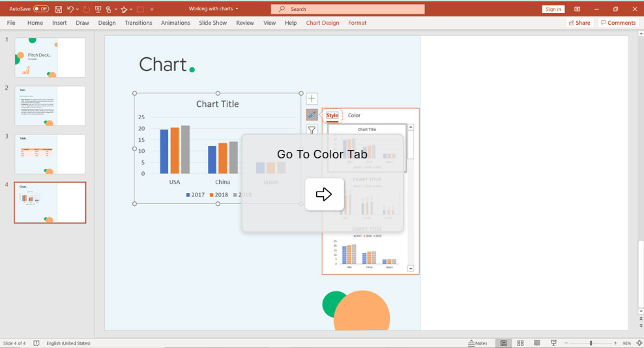Select slide 2 text thumbnail

click(x=50, y=106)
